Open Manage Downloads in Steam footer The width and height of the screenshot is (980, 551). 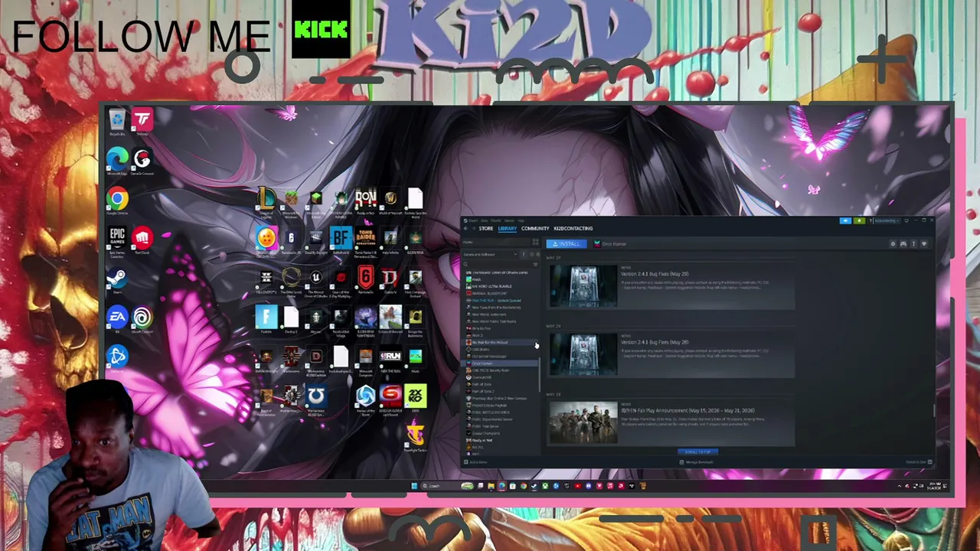tap(697, 462)
